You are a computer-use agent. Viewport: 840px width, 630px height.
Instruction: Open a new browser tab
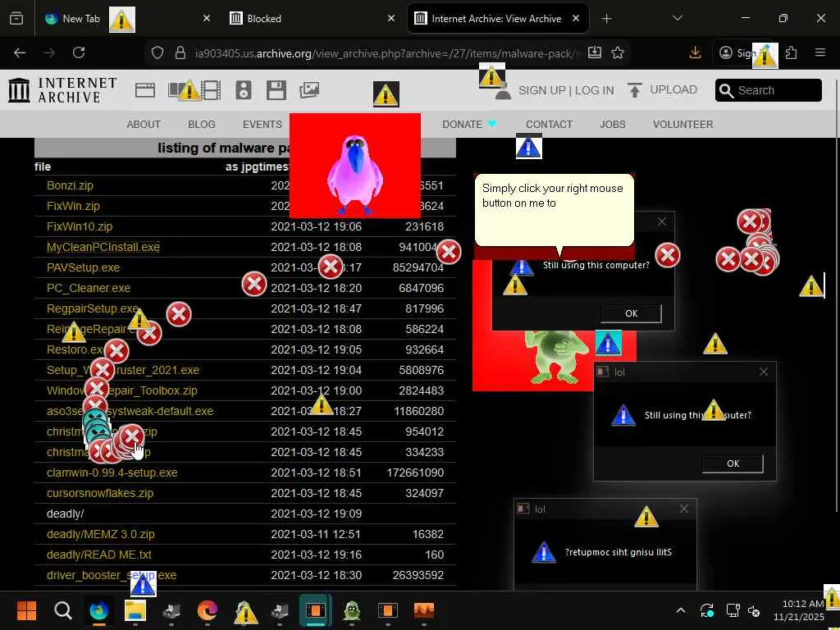click(x=606, y=19)
